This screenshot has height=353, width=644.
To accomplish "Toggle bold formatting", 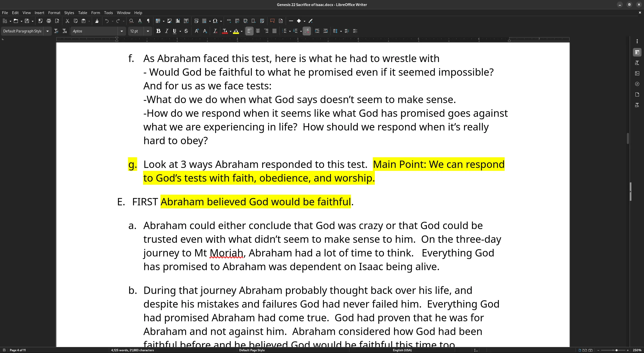I will (x=158, y=31).
